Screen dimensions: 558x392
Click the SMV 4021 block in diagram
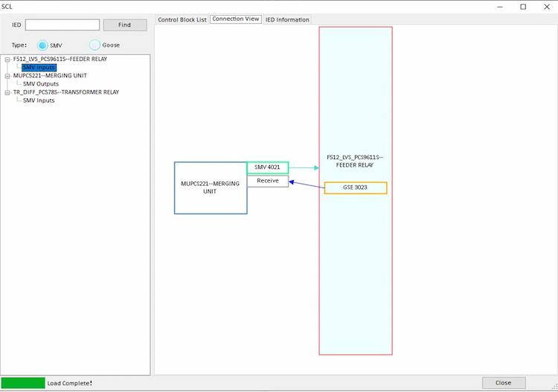tap(268, 167)
